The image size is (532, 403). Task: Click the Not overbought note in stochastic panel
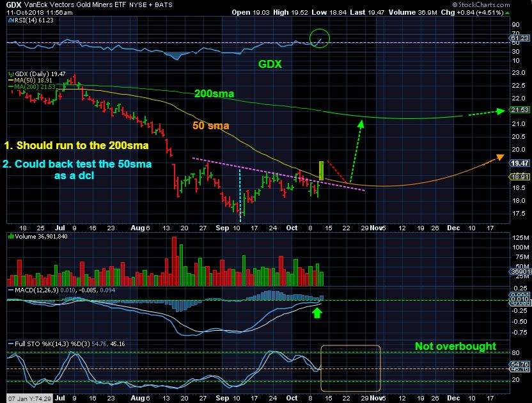pyautogui.click(x=455, y=346)
